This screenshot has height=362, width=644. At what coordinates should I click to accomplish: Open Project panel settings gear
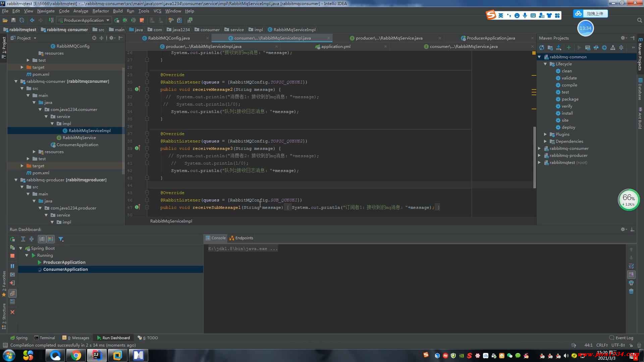coord(112,38)
